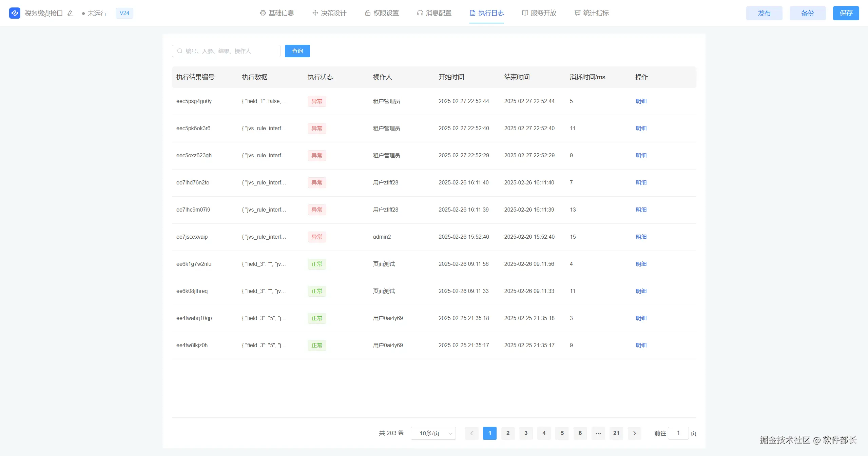868x456 pixels.
Task: Click the 发布 button
Action: 764,13
